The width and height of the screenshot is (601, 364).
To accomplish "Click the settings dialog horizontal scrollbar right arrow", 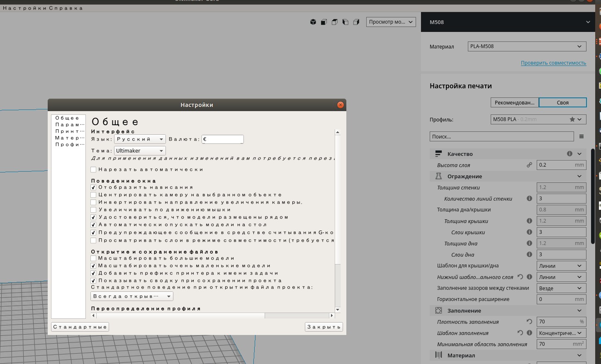I will coord(331,316).
